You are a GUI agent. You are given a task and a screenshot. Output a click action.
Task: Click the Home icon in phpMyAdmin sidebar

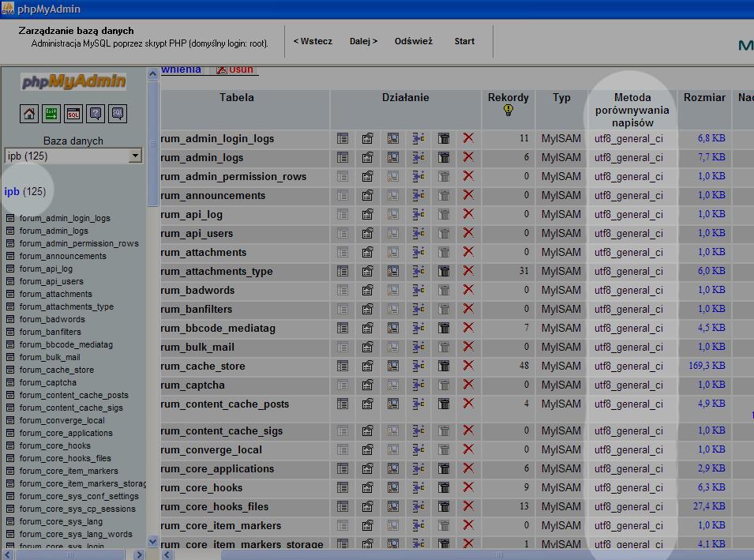[29, 114]
